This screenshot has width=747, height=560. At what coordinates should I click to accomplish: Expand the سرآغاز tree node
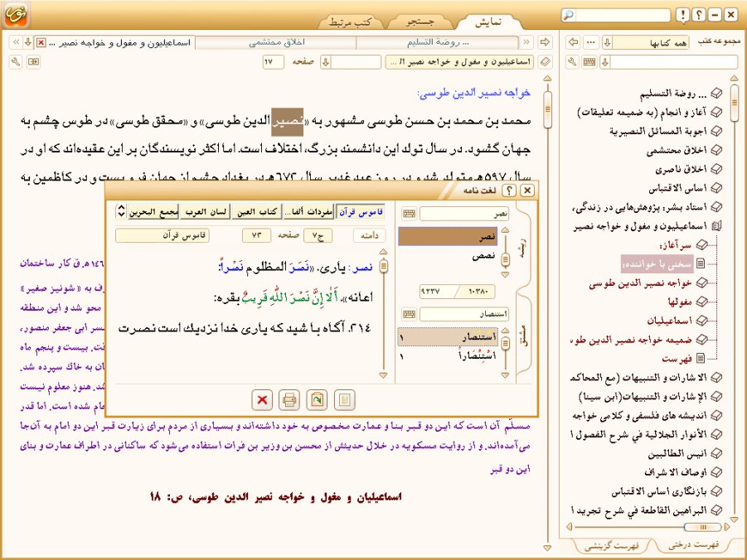(701, 244)
